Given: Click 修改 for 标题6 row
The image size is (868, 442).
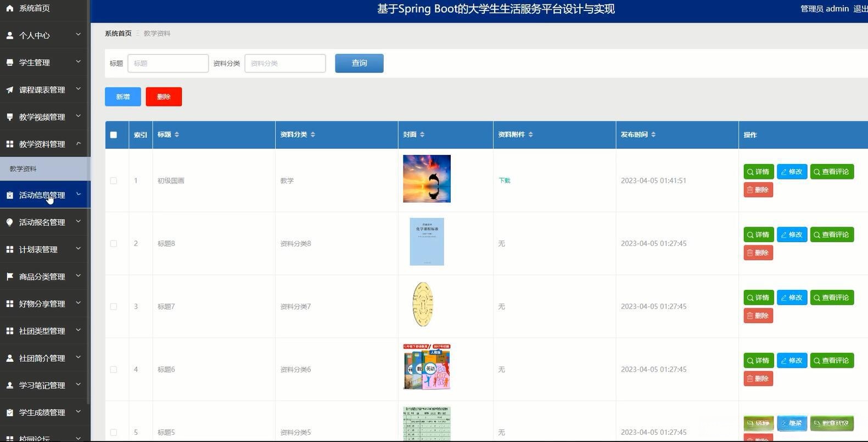Looking at the screenshot, I should pyautogui.click(x=792, y=361).
